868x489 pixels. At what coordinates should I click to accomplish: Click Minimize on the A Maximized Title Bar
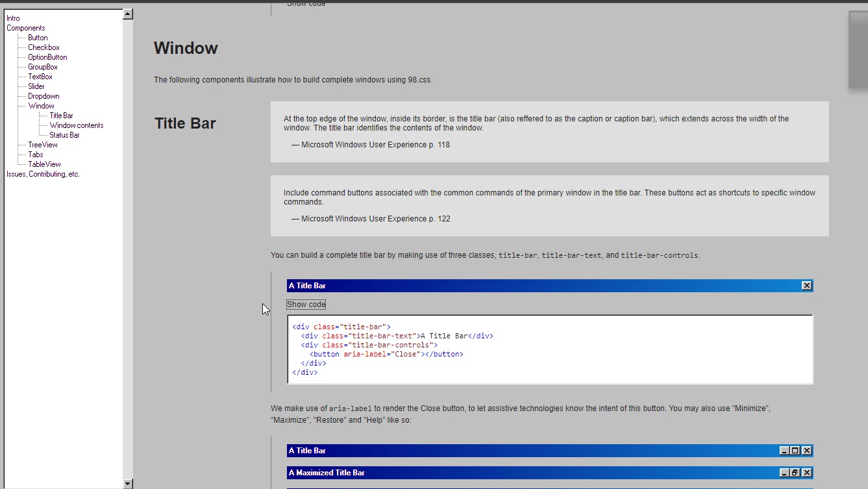pos(785,473)
